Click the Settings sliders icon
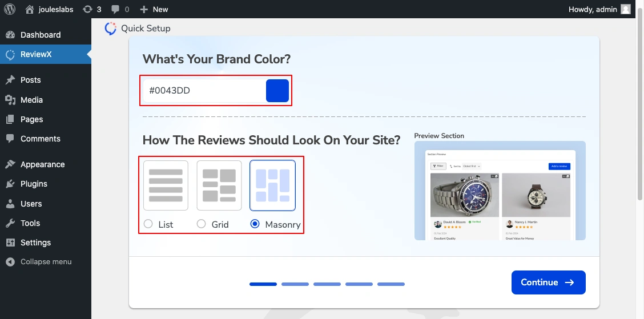Image resolution: width=644 pixels, height=319 pixels. (10, 243)
